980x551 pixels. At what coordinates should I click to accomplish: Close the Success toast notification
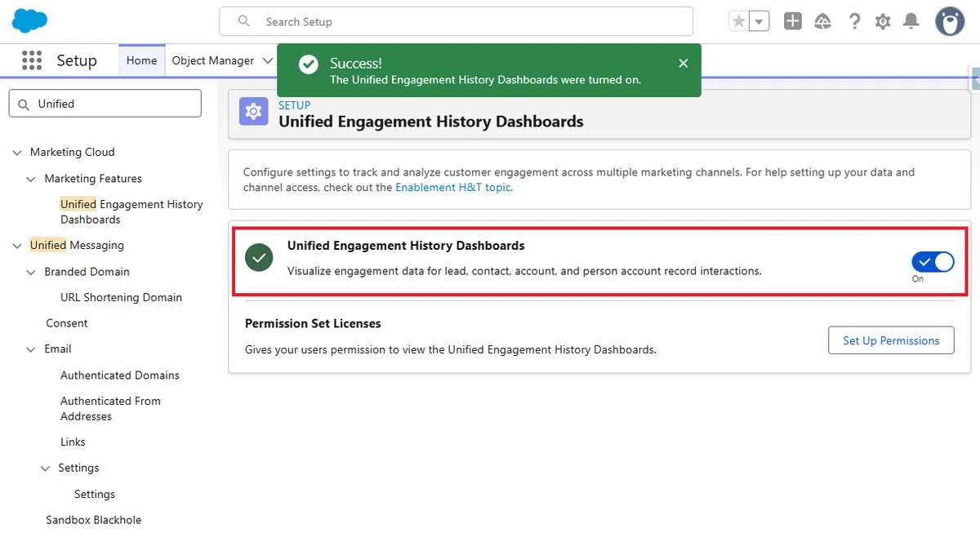(684, 63)
